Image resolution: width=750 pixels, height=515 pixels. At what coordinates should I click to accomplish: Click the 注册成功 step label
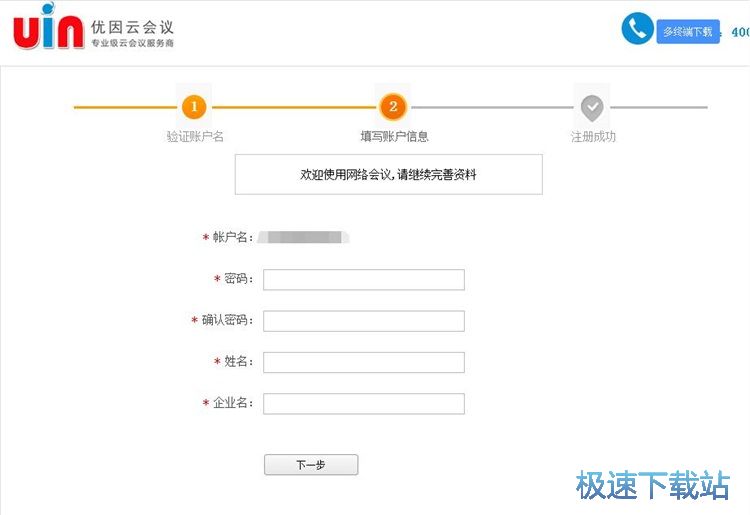[x=593, y=136]
